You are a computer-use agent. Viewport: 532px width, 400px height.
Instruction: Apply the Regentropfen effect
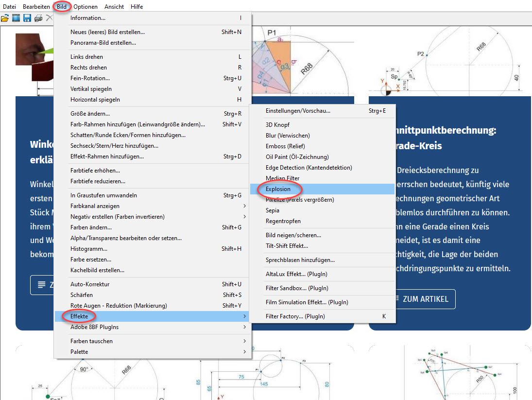[322, 221]
